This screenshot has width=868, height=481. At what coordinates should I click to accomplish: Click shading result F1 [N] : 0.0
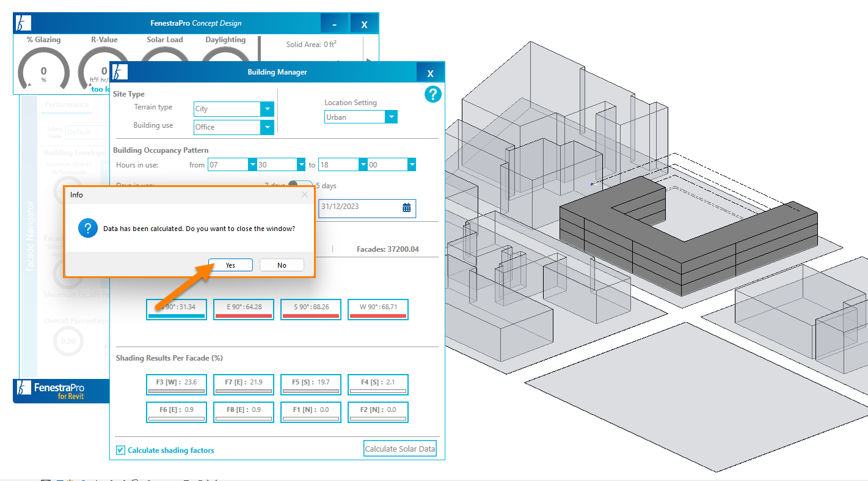311,412
